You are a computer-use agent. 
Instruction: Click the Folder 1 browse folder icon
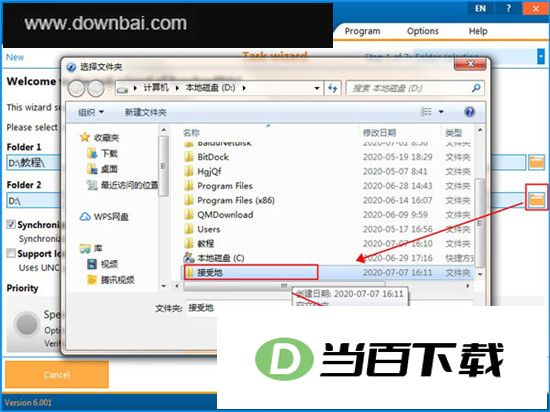pyautogui.click(x=536, y=162)
